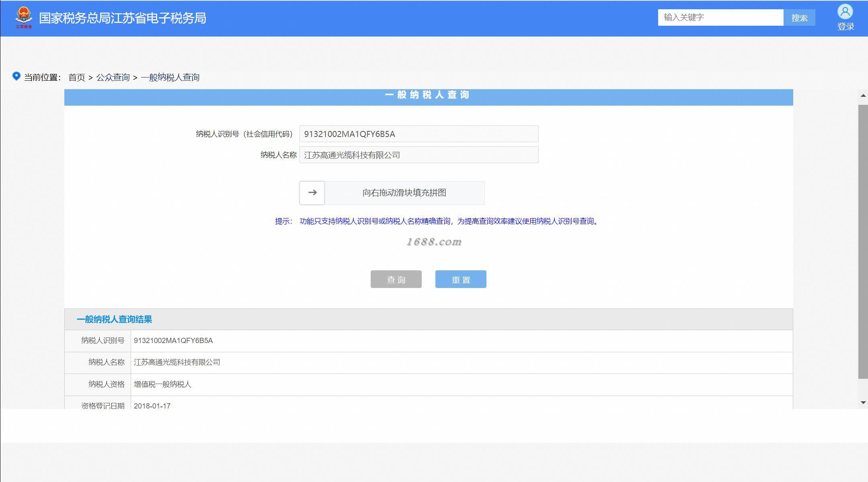Click the 查询 query button
868x482 pixels.
396,279
